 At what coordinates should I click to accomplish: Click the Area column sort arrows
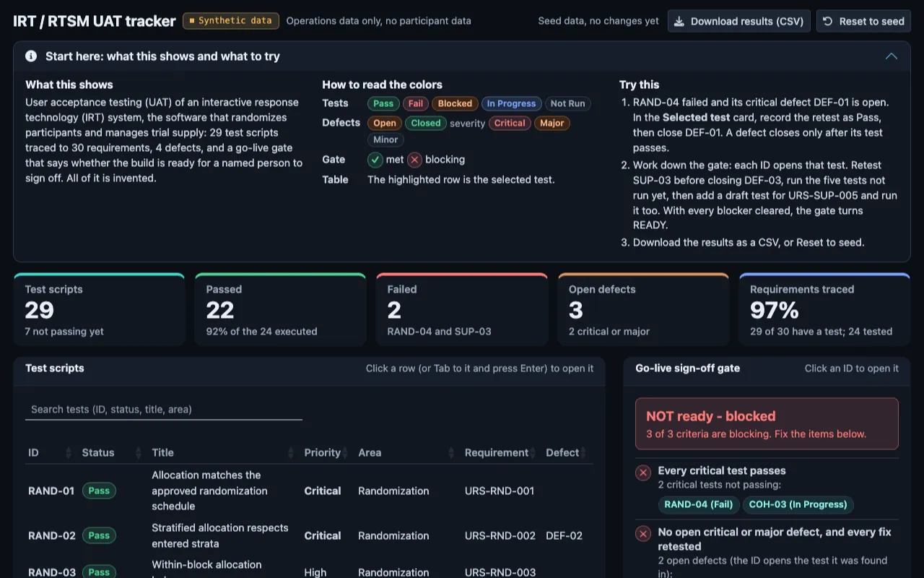click(451, 453)
